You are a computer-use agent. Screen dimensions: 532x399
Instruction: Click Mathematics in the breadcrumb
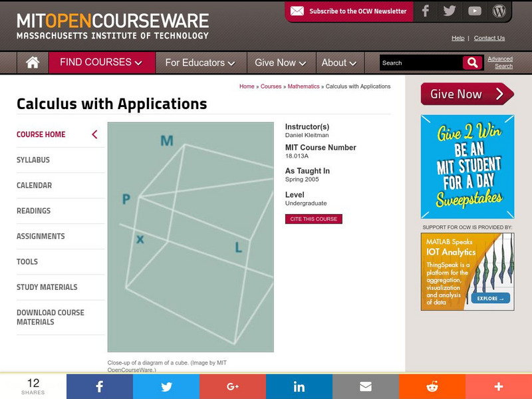[303, 86]
